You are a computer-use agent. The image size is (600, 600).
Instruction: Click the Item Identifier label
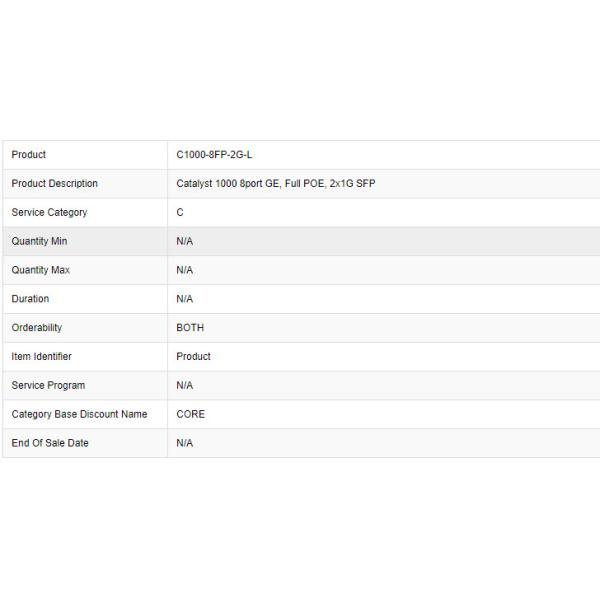(x=42, y=357)
